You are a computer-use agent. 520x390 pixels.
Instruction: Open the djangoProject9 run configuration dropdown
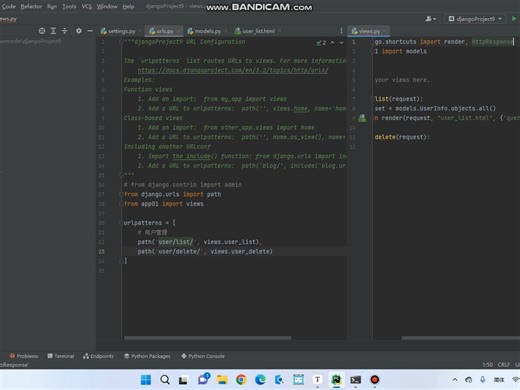point(475,19)
